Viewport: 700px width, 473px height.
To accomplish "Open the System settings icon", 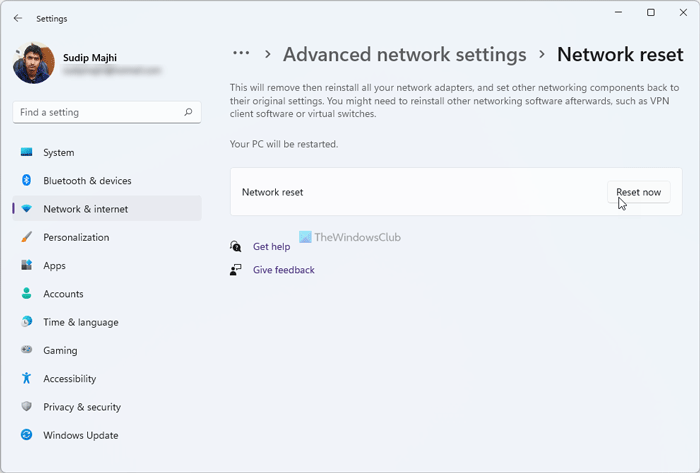I will 26,153.
